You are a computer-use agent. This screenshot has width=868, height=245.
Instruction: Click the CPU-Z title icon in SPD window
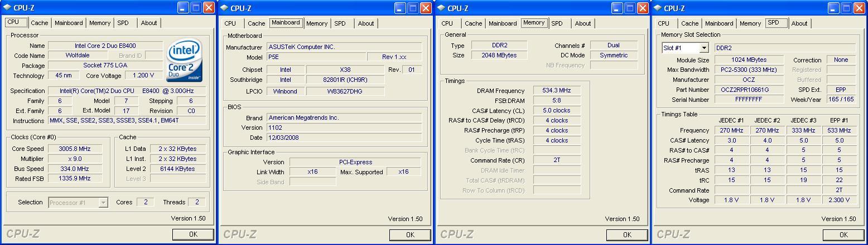point(657,8)
